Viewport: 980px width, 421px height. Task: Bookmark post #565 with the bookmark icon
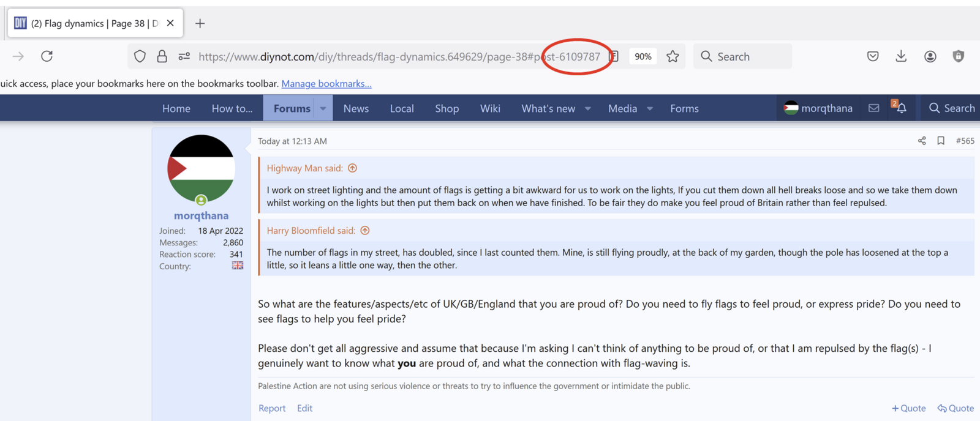click(941, 141)
